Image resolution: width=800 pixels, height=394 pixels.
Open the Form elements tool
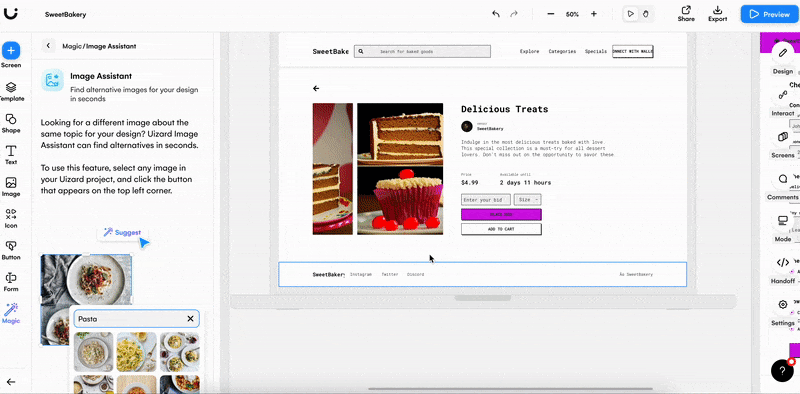pos(11,282)
